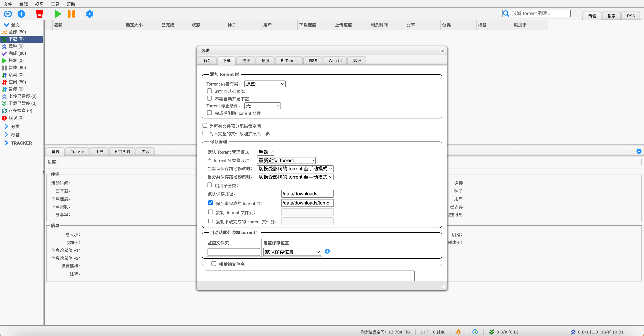The image size is (644, 336).
Task: Click the blue upload speed status icon
Action: (x=573, y=332)
